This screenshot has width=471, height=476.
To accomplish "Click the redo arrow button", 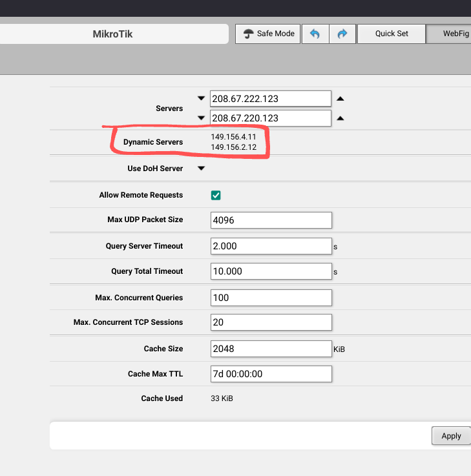I will tap(342, 34).
